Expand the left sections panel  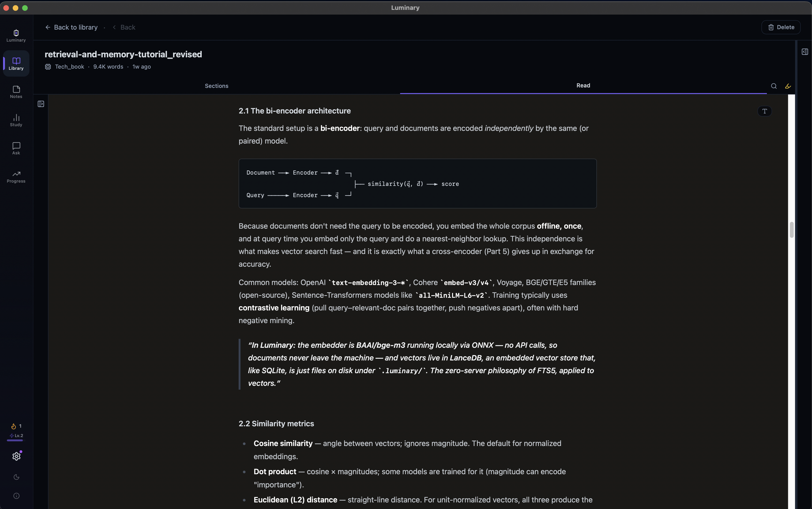(41, 104)
